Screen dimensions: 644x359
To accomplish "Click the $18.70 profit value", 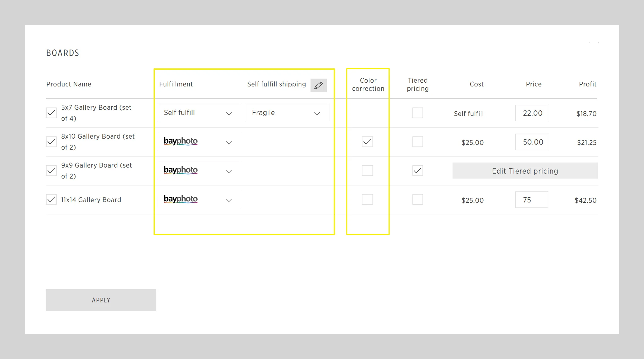I will point(586,113).
